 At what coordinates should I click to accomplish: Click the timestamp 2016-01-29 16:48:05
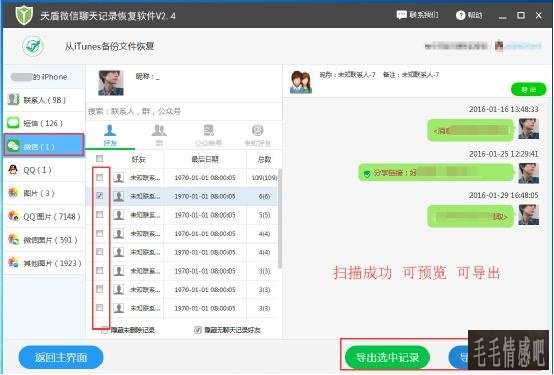coord(504,195)
